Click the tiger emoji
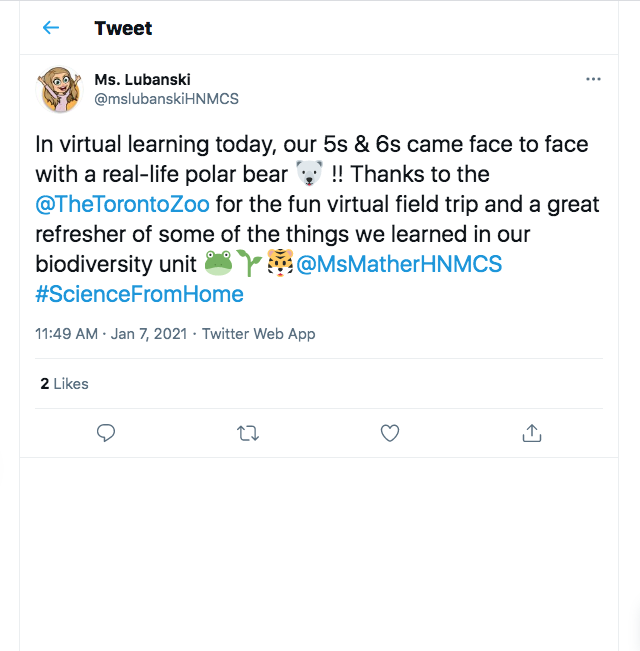640x651 pixels. (280, 263)
